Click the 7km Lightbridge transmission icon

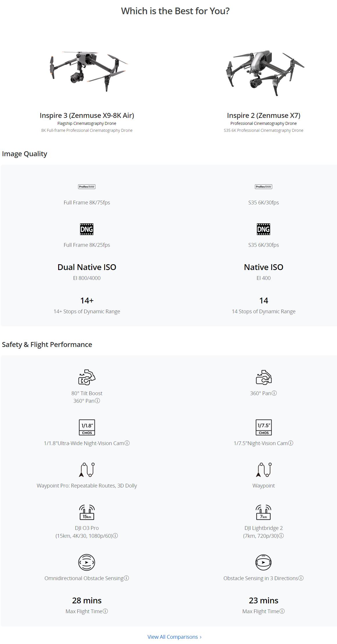pyautogui.click(x=263, y=512)
